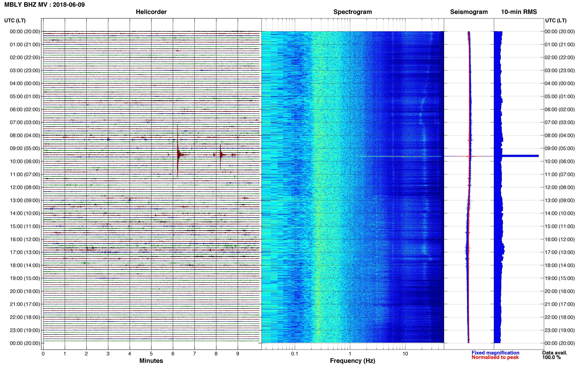588x368 pixels.
Task: Click the Helicorder-side 23:00 (19:00) time label
Action: point(25,330)
